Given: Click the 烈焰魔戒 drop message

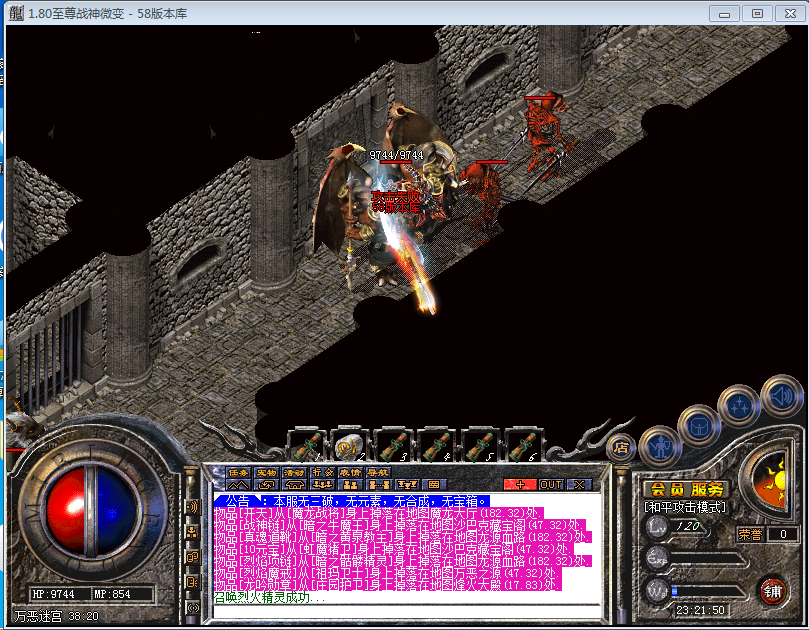Looking at the screenshot, I should [386, 573].
